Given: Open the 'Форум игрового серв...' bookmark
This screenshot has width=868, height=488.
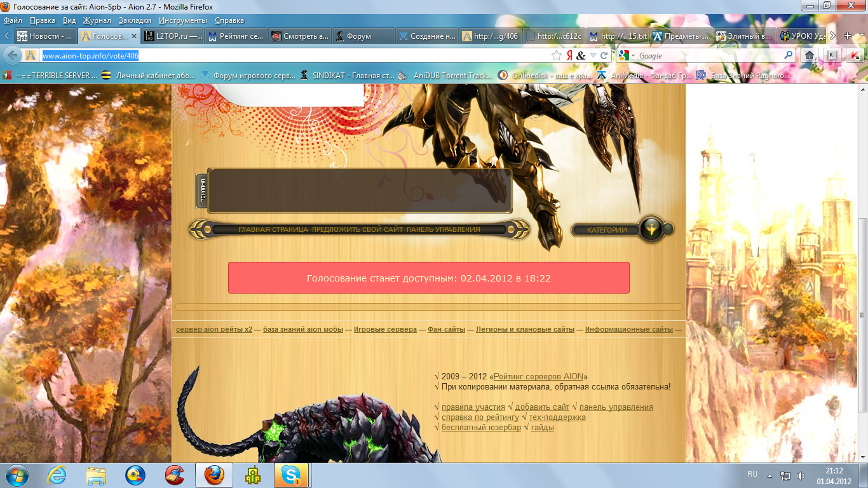Looking at the screenshot, I should point(248,76).
